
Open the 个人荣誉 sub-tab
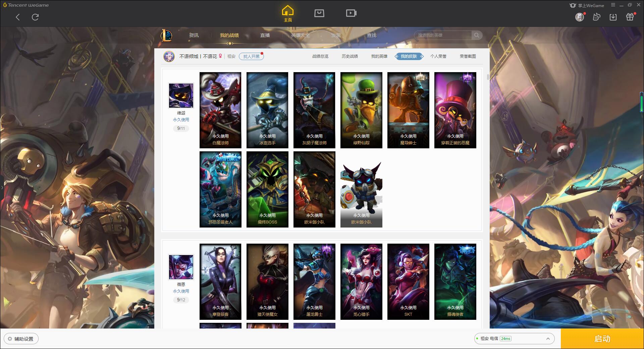(438, 56)
